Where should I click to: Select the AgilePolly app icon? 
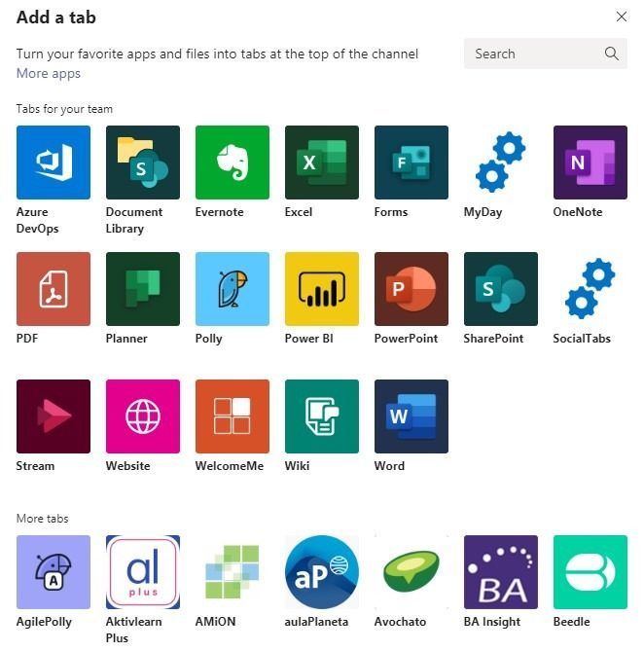point(54,572)
